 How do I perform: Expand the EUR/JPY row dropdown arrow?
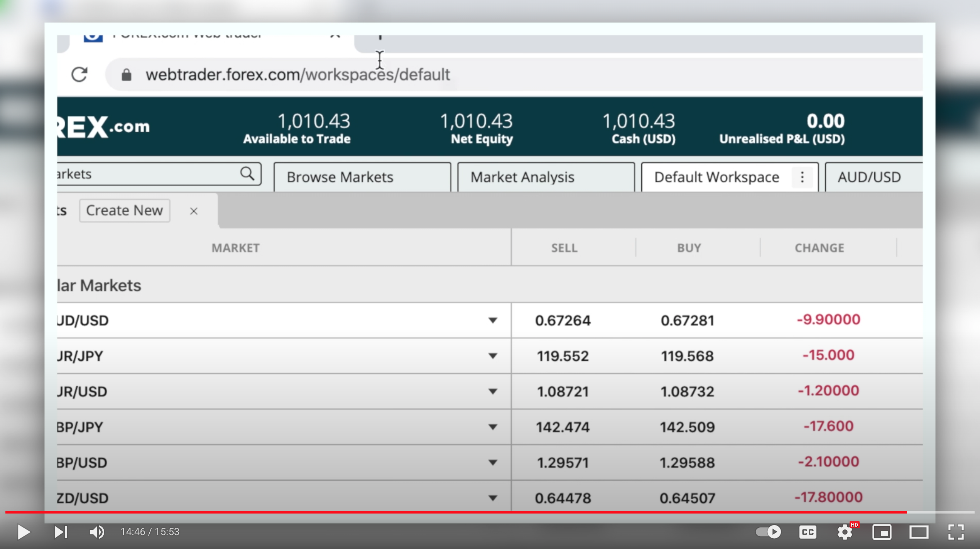click(493, 356)
